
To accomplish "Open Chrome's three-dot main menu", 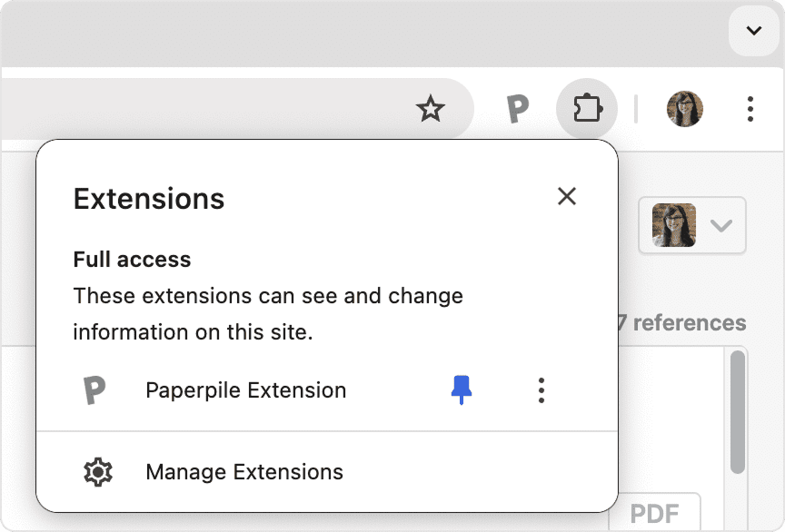I will (x=750, y=109).
